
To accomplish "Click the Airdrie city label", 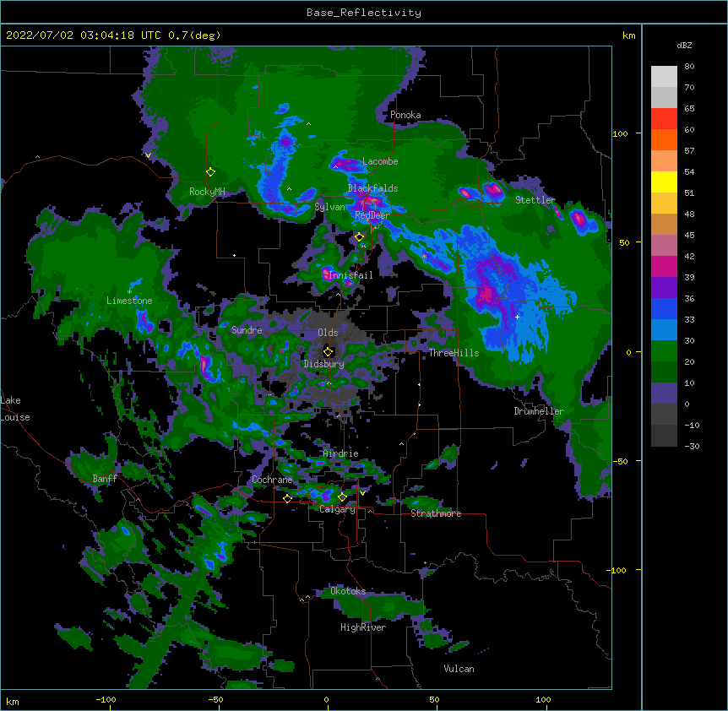I will (x=340, y=453).
